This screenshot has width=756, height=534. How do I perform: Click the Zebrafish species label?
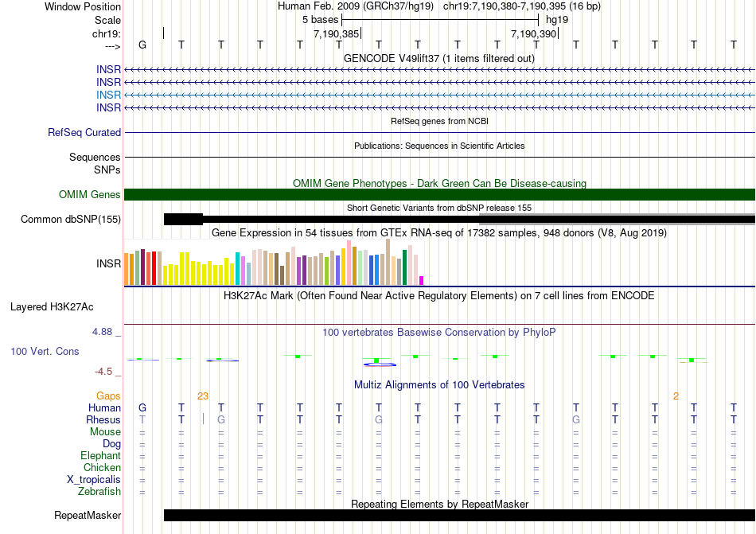[x=99, y=491]
